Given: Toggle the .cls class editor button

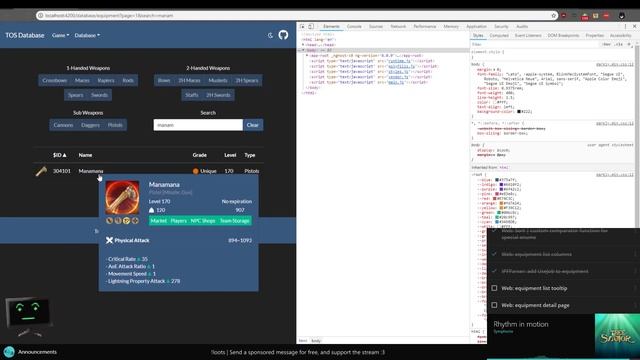Looking at the screenshot, I should pos(619,44).
